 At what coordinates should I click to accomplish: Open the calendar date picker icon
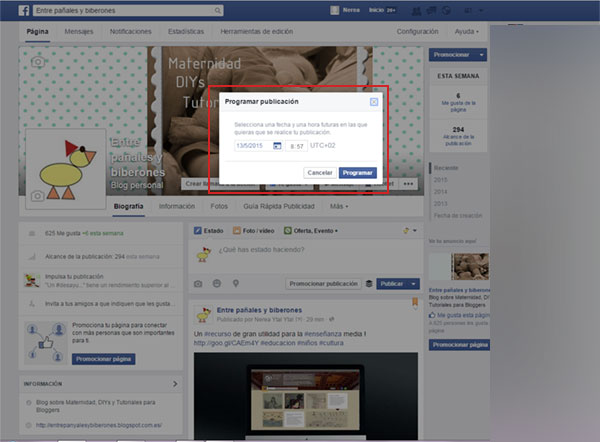[x=277, y=146]
